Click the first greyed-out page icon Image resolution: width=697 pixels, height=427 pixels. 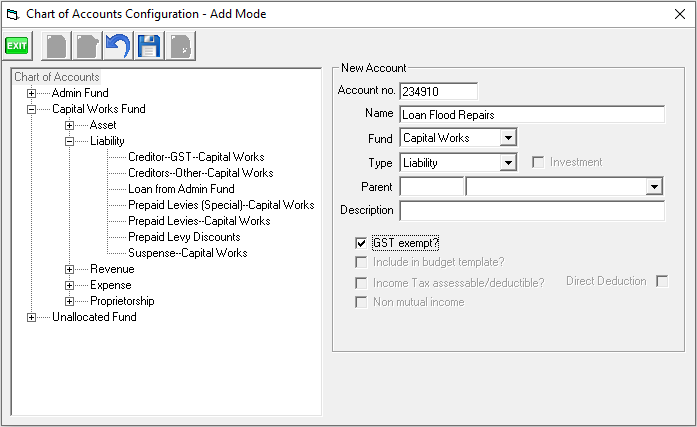tap(57, 46)
